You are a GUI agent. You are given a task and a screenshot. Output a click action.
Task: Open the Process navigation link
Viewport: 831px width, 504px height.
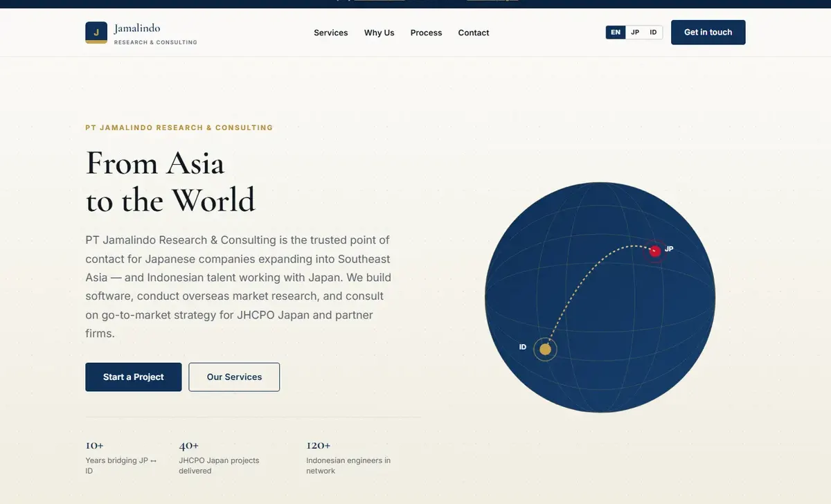[x=426, y=33]
